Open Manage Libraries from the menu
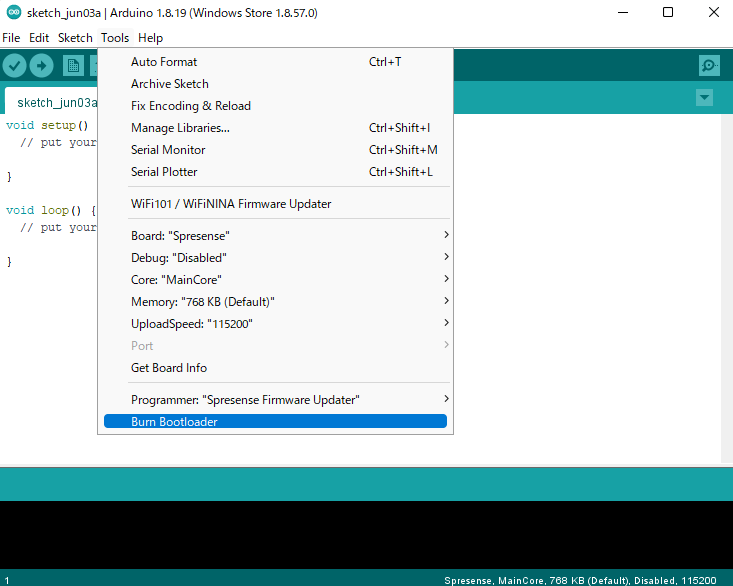Screen dimensions: 733x586 [x=275, y=128]
